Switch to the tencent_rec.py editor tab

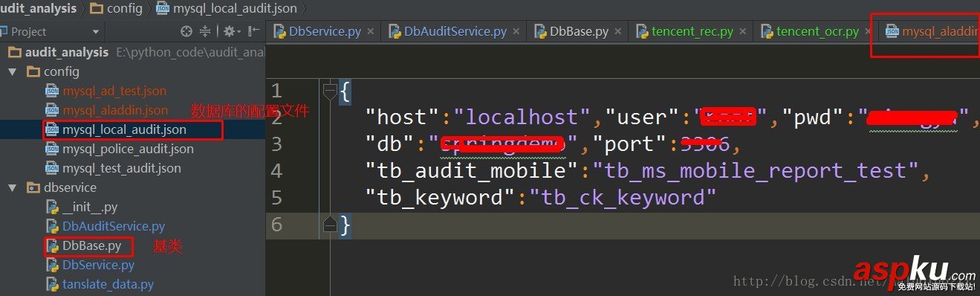coord(692,32)
